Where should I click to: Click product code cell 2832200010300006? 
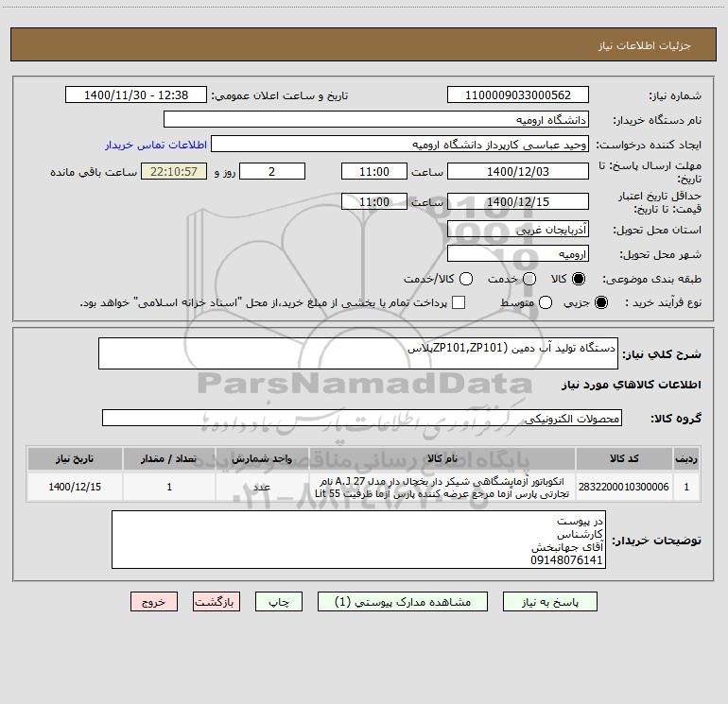click(624, 487)
